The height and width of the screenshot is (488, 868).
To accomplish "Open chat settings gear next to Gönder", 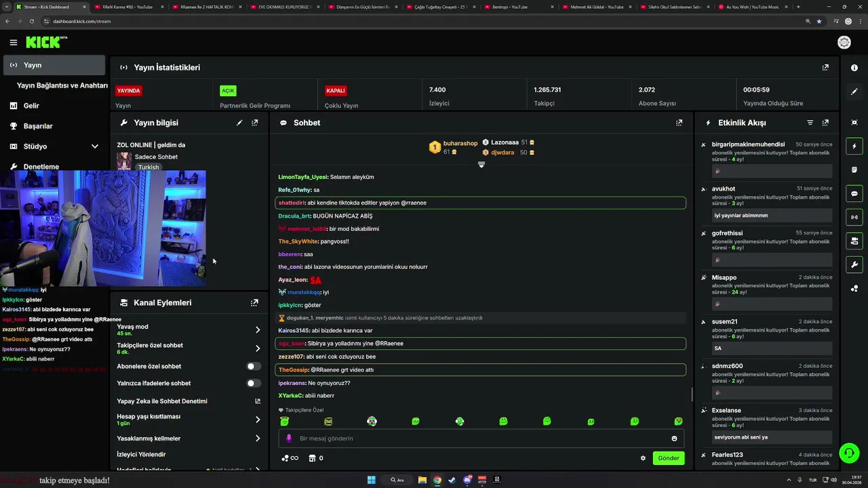I will coord(643,458).
